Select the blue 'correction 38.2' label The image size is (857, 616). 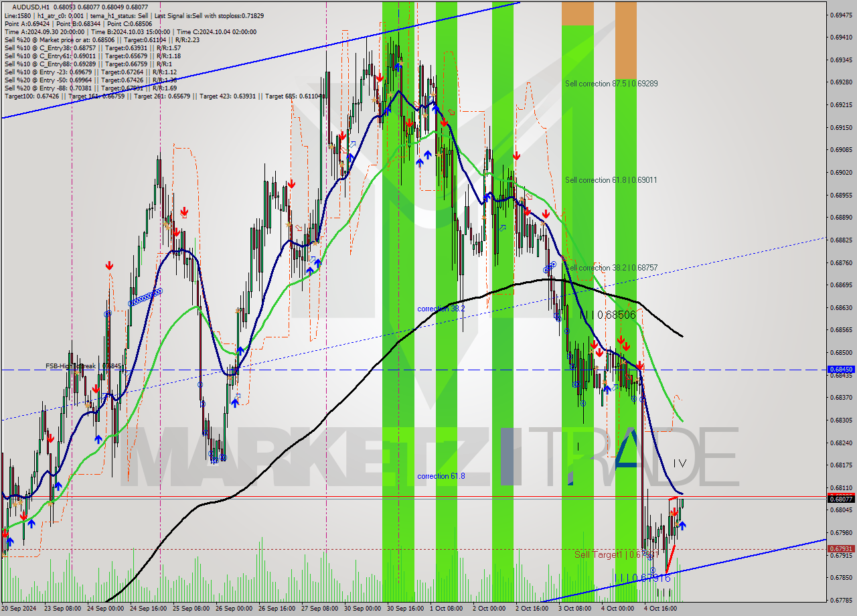click(x=441, y=309)
